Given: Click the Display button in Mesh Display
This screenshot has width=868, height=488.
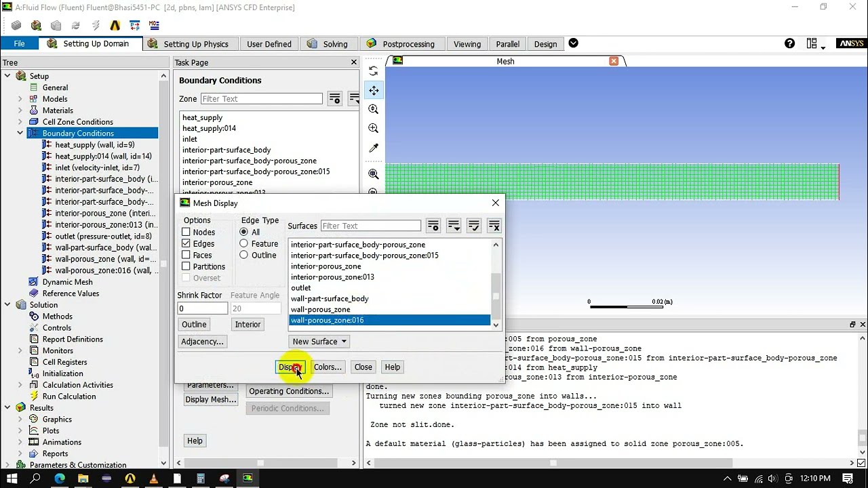Looking at the screenshot, I should point(291,367).
